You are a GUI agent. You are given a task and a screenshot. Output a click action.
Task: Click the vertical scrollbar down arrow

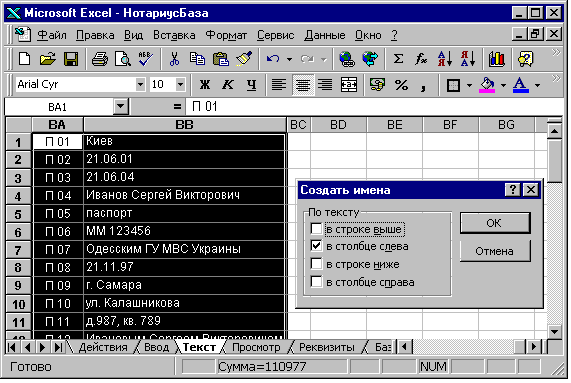555,332
